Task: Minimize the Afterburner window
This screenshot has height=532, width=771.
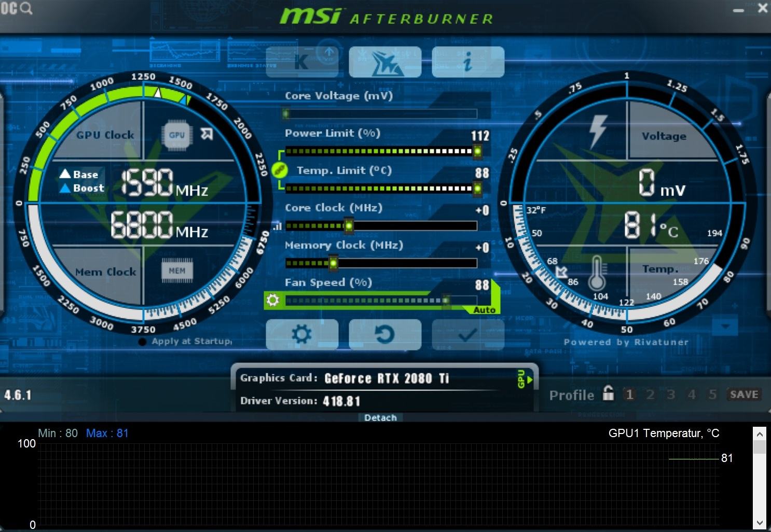Action: pos(739,10)
